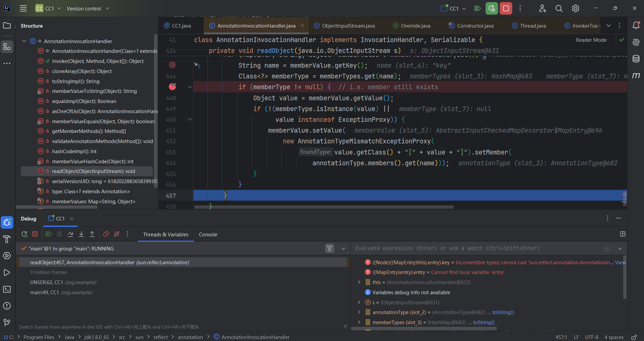The height and width of the screenshot is (341, 644).
Task: Open the Database tool window
Action: point(636,59)
